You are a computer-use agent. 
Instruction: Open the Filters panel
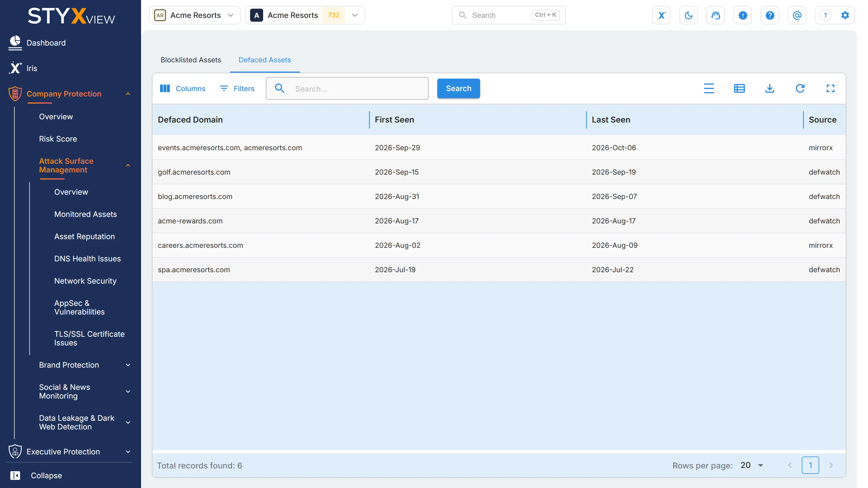pos(237,89)
